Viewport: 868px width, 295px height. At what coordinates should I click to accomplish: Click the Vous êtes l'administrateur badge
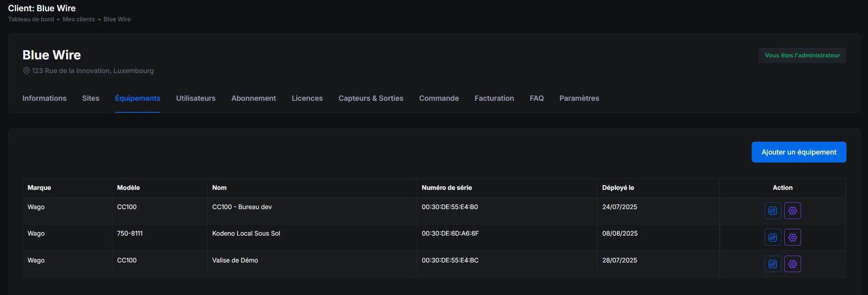(802, 55)
